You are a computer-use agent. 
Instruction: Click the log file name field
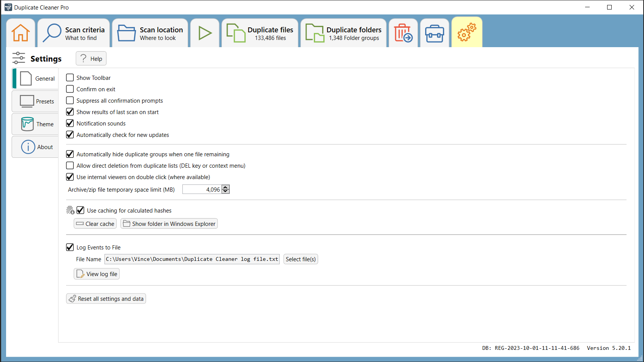tap(192, 259)
